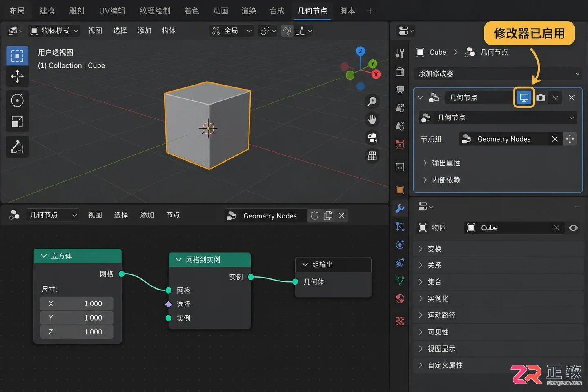Open the 添加 menu in the 3D viewport header
The height and width of the screenshot is (392, 588).
[145, 31]
